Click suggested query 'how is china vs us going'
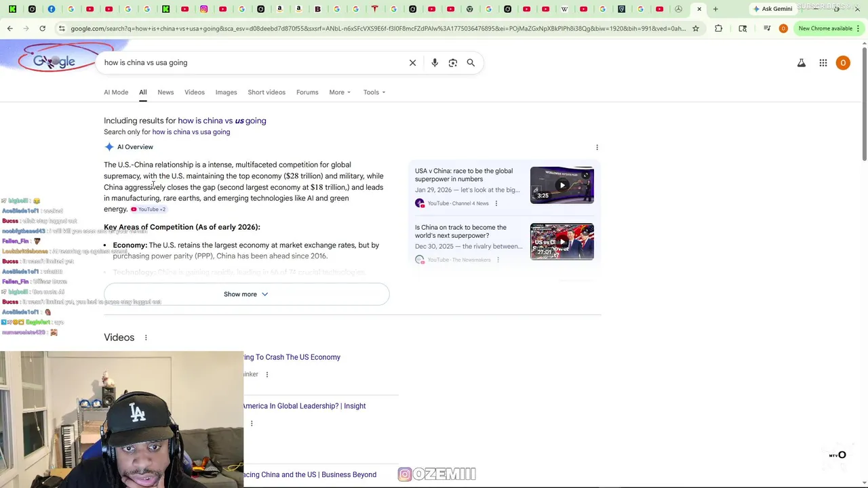The height and width of the screenshot is (488, 868). [x=222, y=121]
